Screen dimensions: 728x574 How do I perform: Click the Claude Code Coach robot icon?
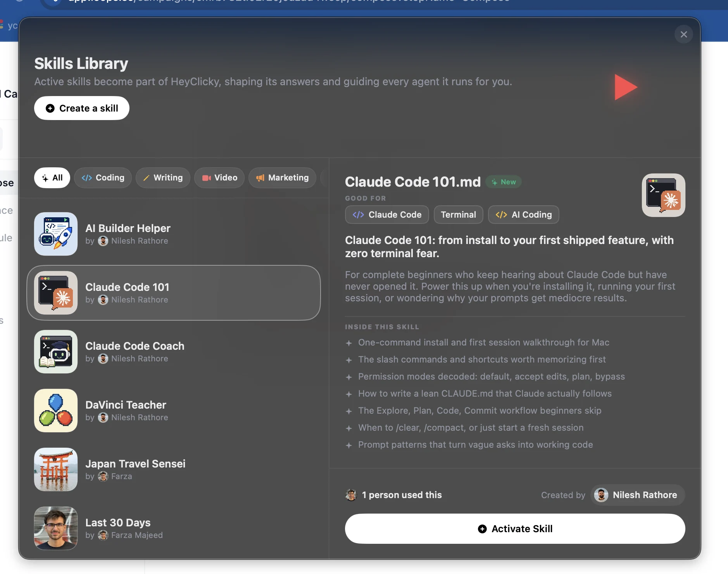56,352
